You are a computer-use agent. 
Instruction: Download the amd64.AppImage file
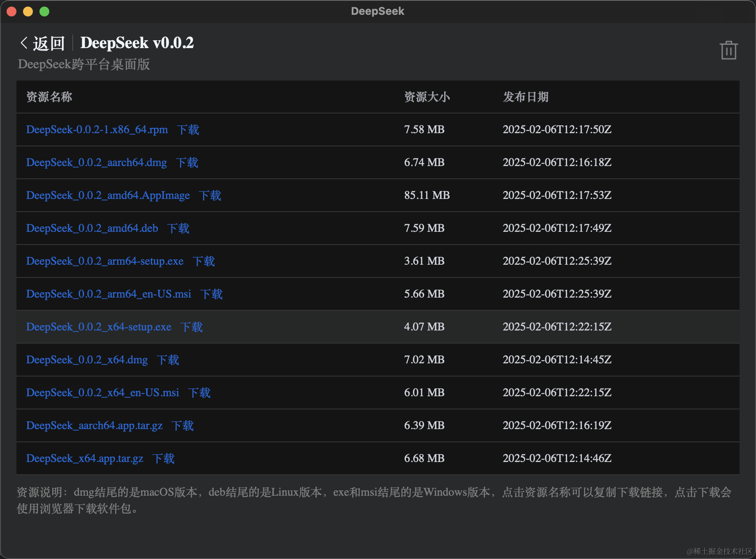210,195
